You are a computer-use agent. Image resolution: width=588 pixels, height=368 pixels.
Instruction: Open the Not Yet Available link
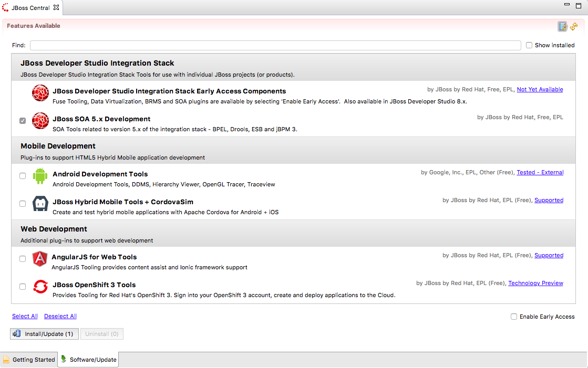[x=540, y=89]
